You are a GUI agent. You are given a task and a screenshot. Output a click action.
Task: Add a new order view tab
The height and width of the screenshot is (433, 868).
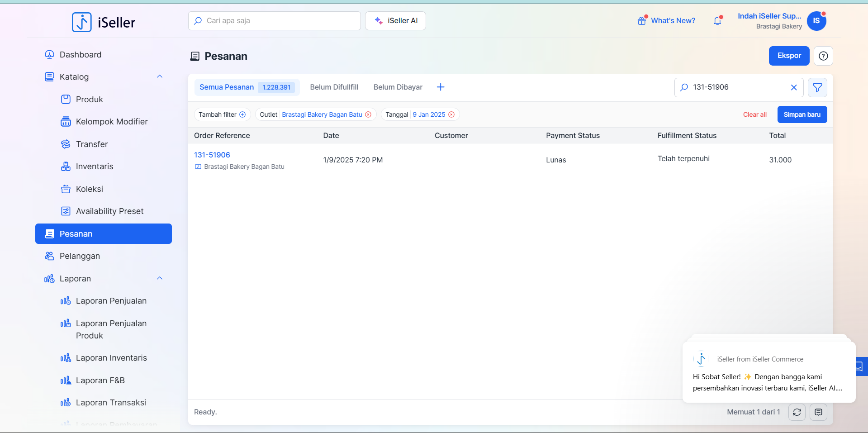[x=441, y=87]
